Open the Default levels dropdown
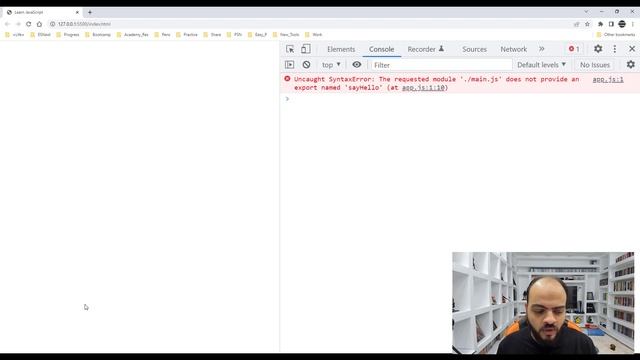The width and height of the screenshot is (640, 360). tap(541, 64)
